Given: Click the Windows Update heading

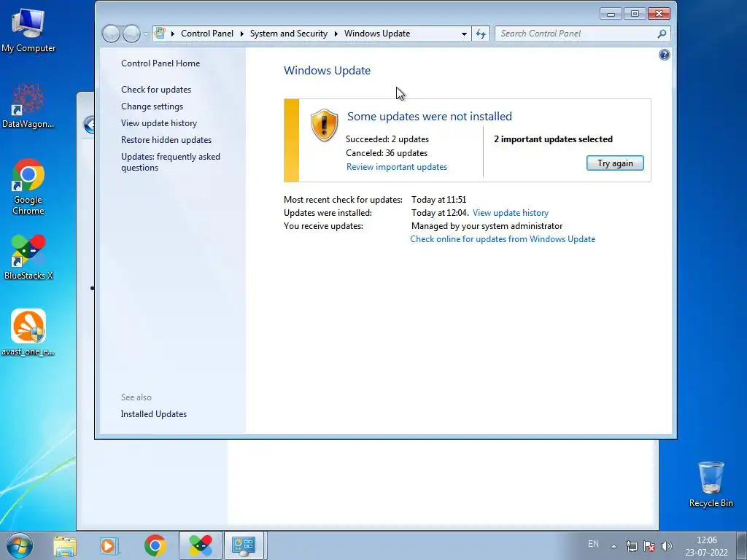Looking at the screenshot, I should pyautogui.click(x=327, y=71).
